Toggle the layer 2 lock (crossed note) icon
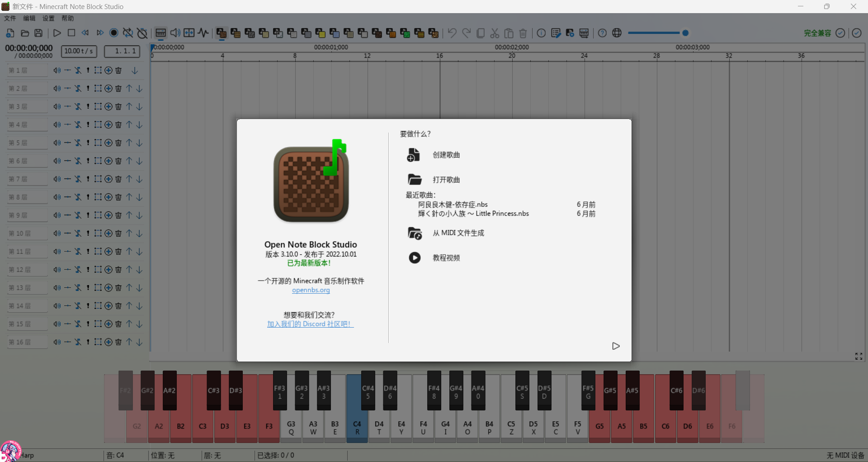868x462 pixels. (x=78, y=89)
